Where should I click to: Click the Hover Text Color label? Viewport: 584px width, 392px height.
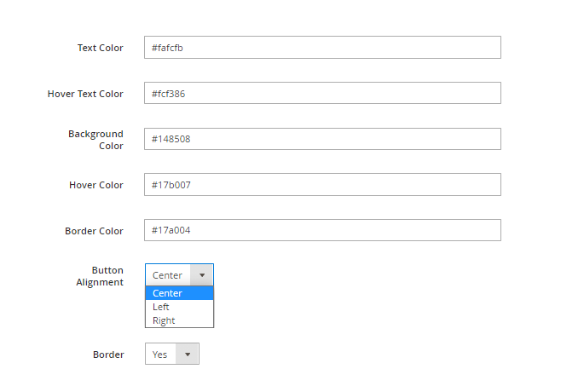85,94
